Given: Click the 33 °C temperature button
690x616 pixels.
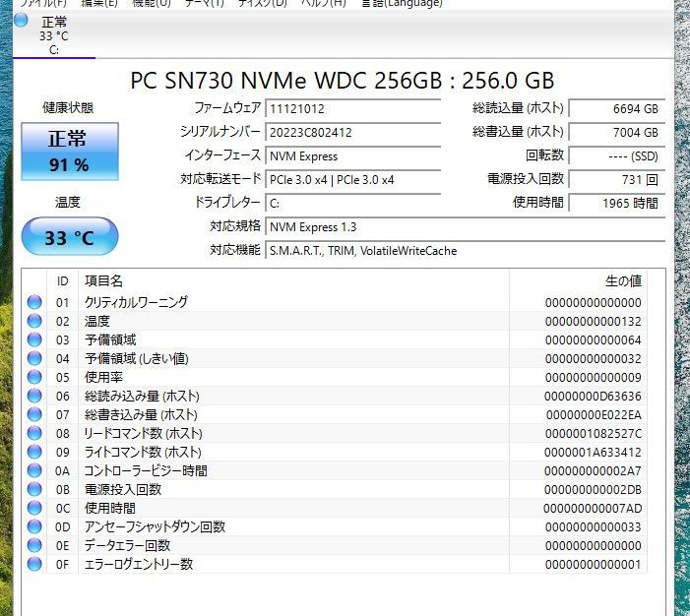Looking at the screenshot, I should pyautogui.click(x=70, y=237).
